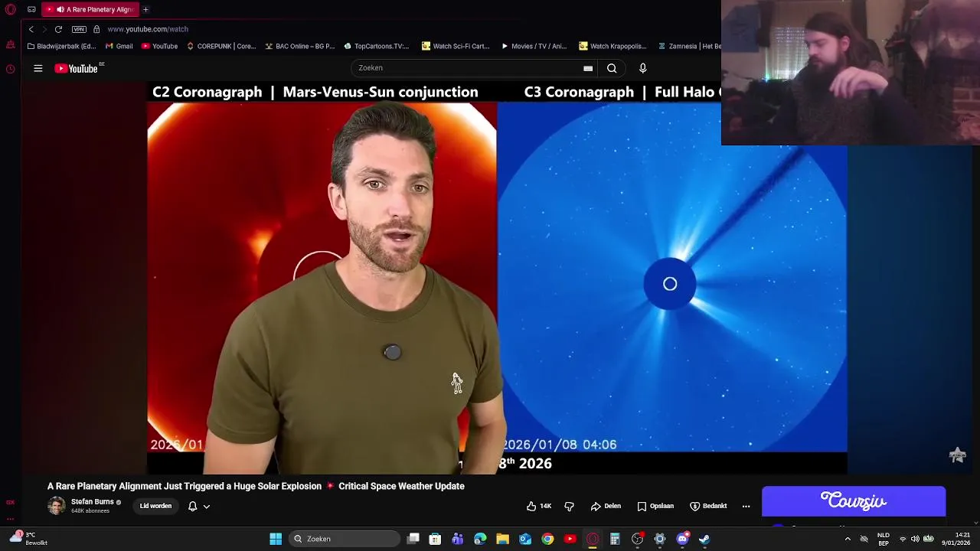Click the Delen share button
This screenshot has width=980, height=551.
606,506
